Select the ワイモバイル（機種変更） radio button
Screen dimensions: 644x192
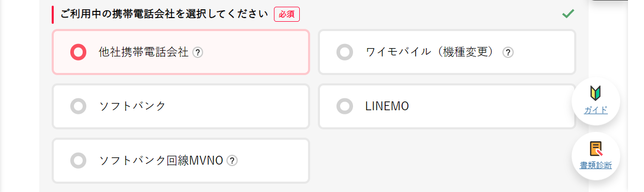click(345, 52)
